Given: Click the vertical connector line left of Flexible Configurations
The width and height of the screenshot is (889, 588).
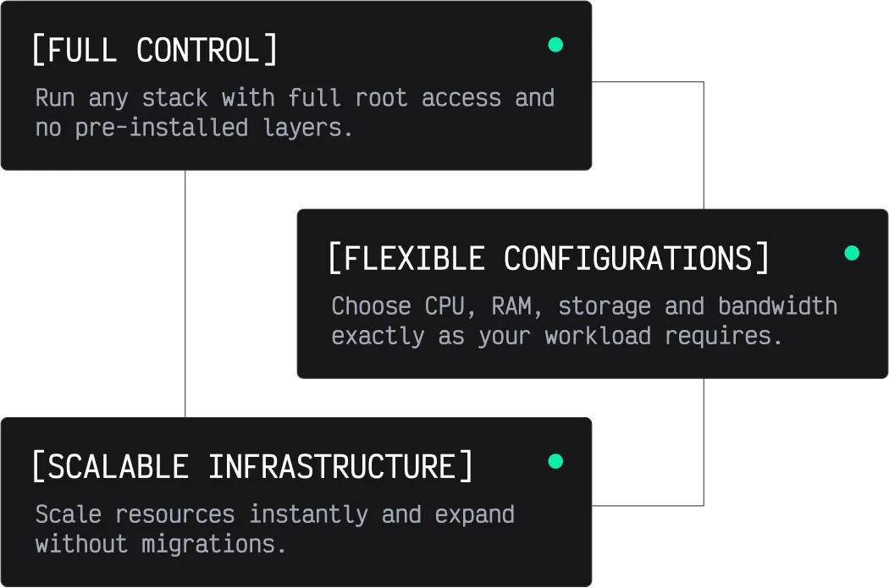Looking at the screenshot, I should tap(186, 294).
